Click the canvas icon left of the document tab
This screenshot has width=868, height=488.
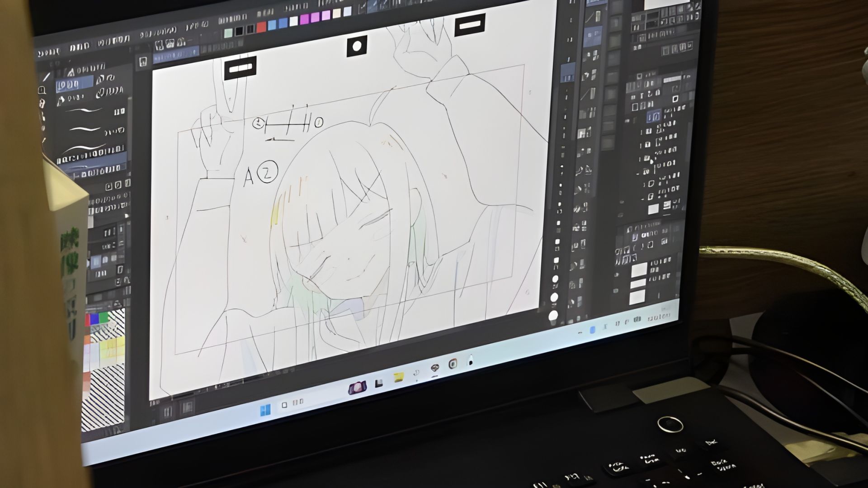tap(143, 62)
